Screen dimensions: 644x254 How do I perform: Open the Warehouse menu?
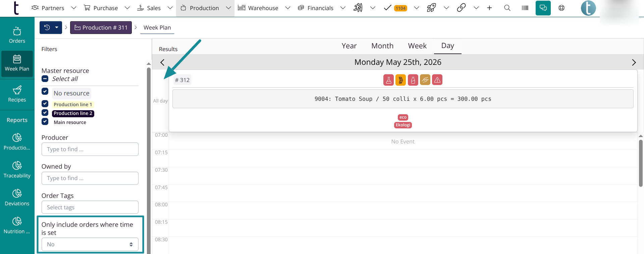(258, 8)
